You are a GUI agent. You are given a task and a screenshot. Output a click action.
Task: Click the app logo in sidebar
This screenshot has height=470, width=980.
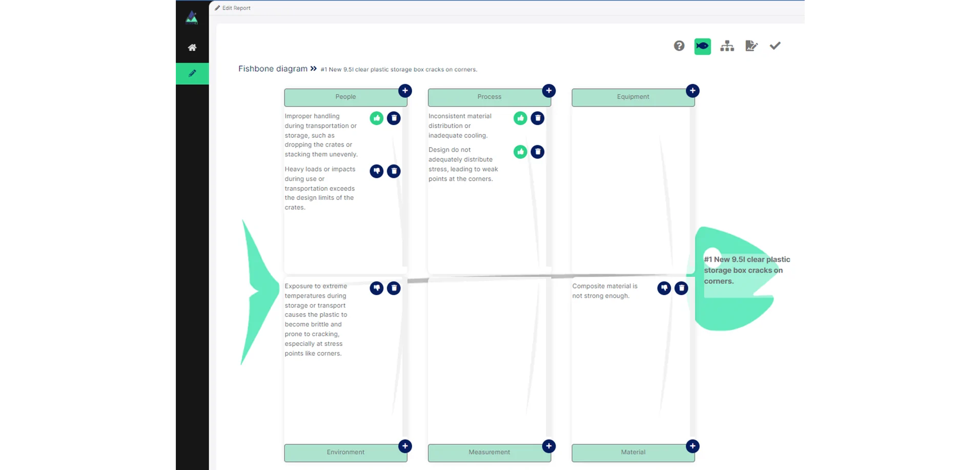pyautogui.click(x=192, y=18)
